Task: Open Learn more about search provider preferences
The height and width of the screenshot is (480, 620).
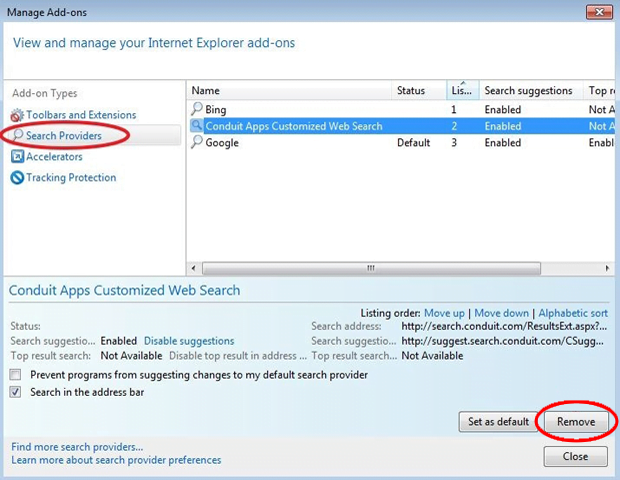Action: 116,460
